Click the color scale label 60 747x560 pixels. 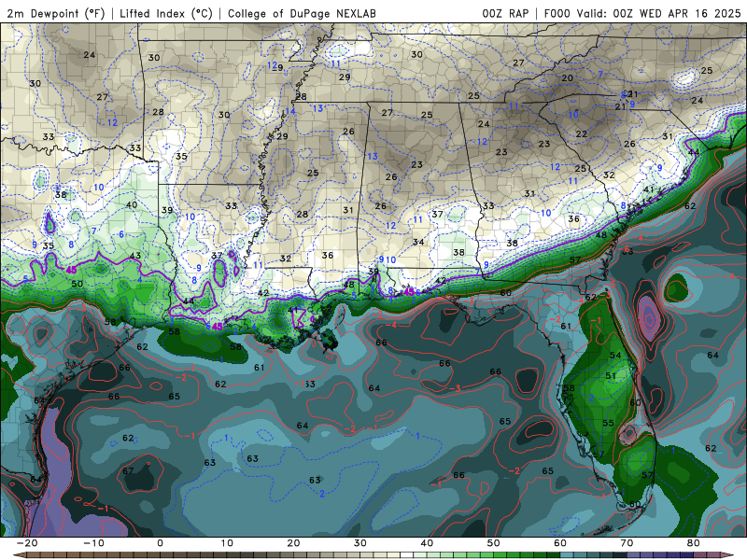pyautogui.click(x=560, y=543)
